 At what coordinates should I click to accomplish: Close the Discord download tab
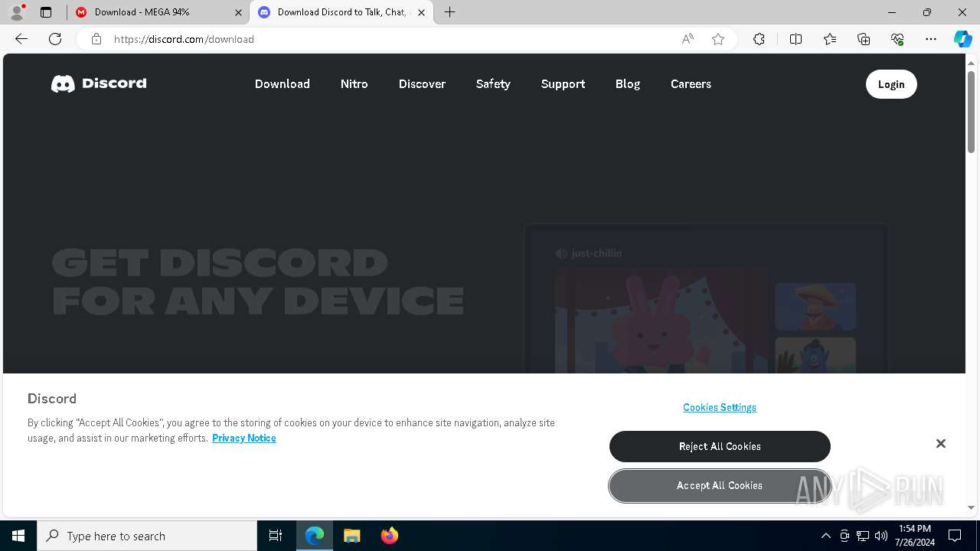421,12
